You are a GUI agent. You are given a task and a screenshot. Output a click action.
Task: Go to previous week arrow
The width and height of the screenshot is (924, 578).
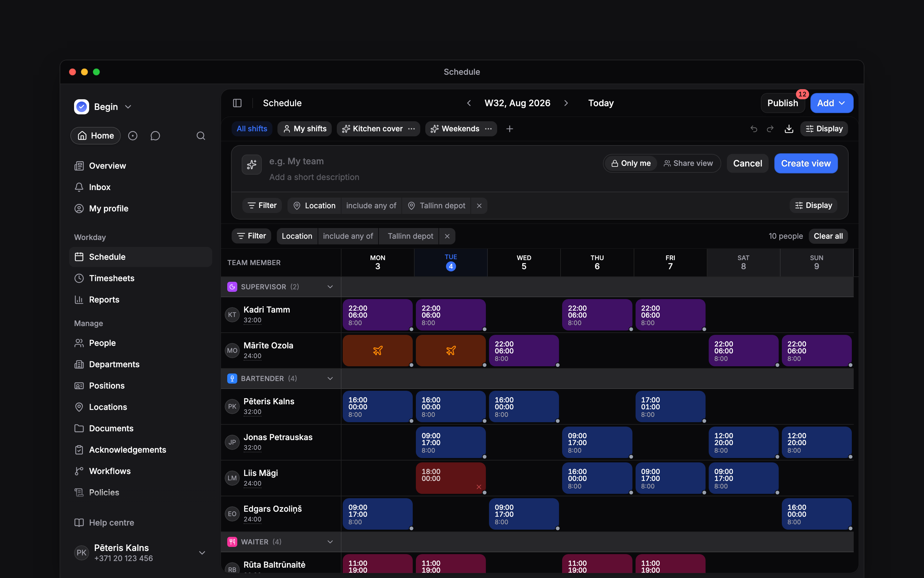pos(469,103)
